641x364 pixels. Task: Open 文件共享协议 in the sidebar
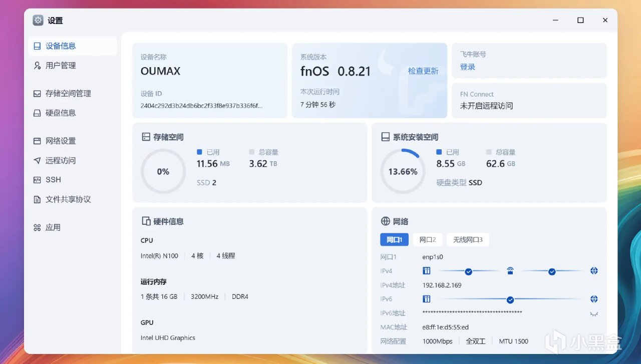coord(68,199)
